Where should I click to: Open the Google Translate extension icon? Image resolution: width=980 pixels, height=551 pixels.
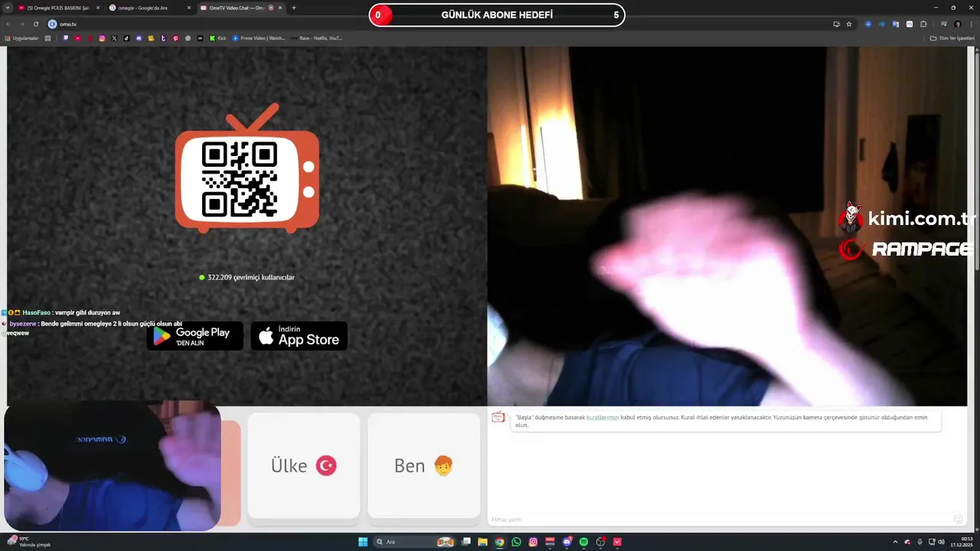(895, 24)
